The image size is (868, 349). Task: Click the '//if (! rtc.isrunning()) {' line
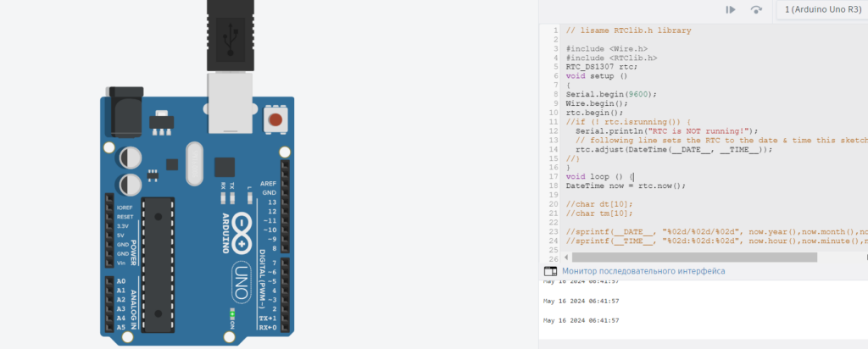(628, 122)
